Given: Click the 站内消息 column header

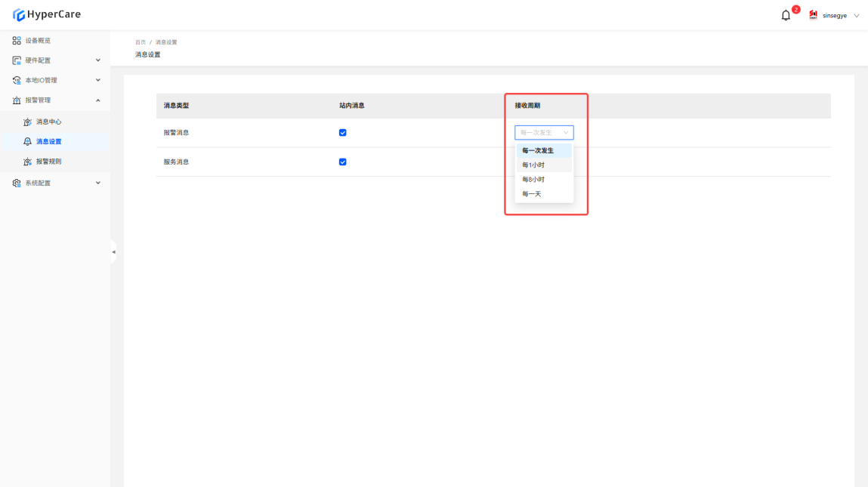Looking at the screenshot, I should pos(351,106).
